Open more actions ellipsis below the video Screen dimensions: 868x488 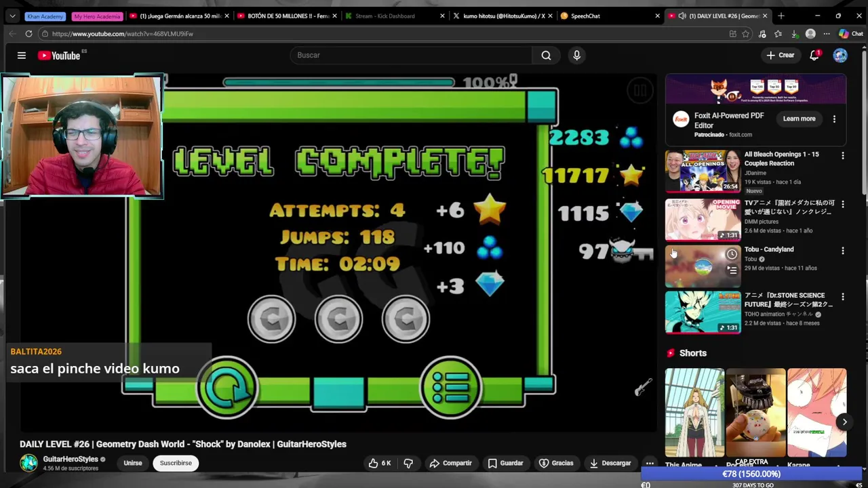[x=650, y=463]
